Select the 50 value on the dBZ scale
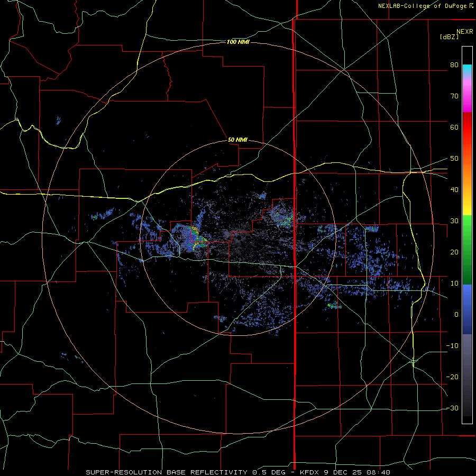This screenshot has width=476, height=476. [x=454, y=159]
